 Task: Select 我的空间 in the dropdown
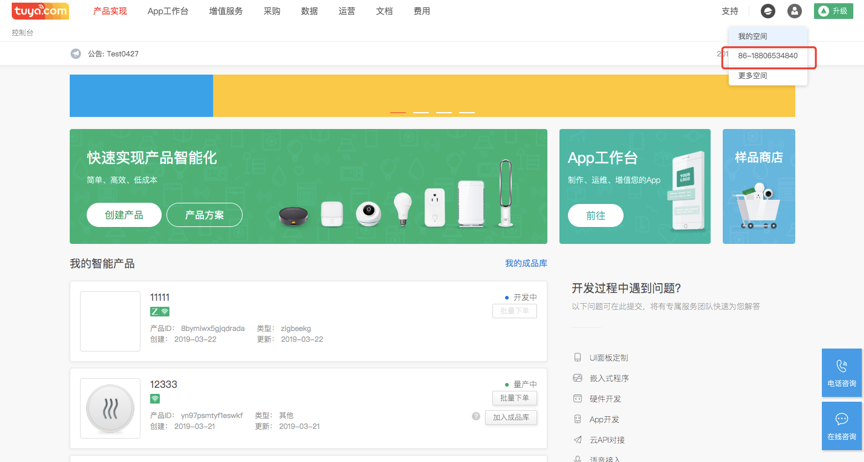click(768, 36)
